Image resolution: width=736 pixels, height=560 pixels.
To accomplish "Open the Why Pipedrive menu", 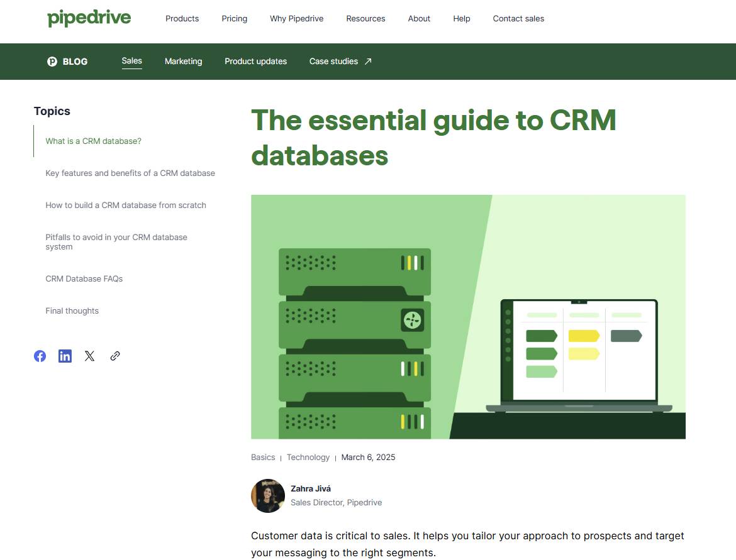I will tap(296, 19).
